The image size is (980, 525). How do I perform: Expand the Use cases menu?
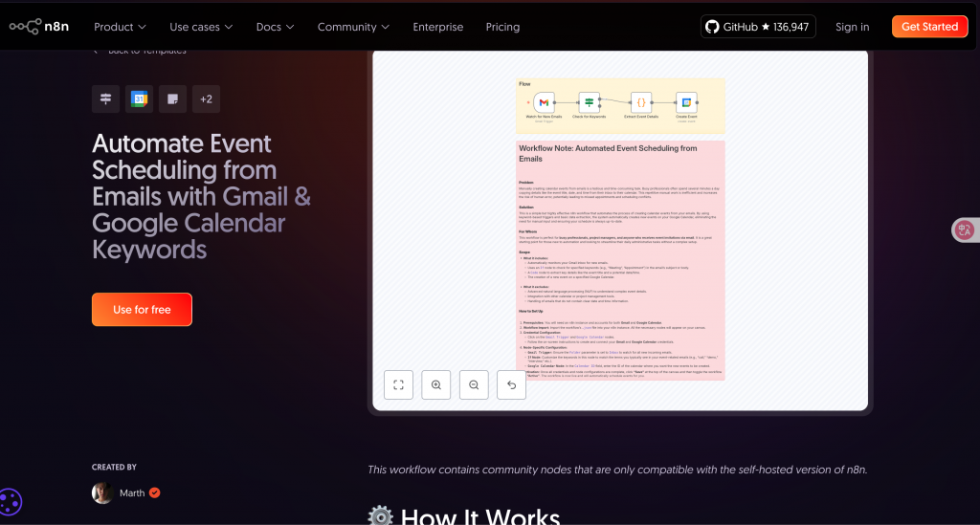coord(201,27)
